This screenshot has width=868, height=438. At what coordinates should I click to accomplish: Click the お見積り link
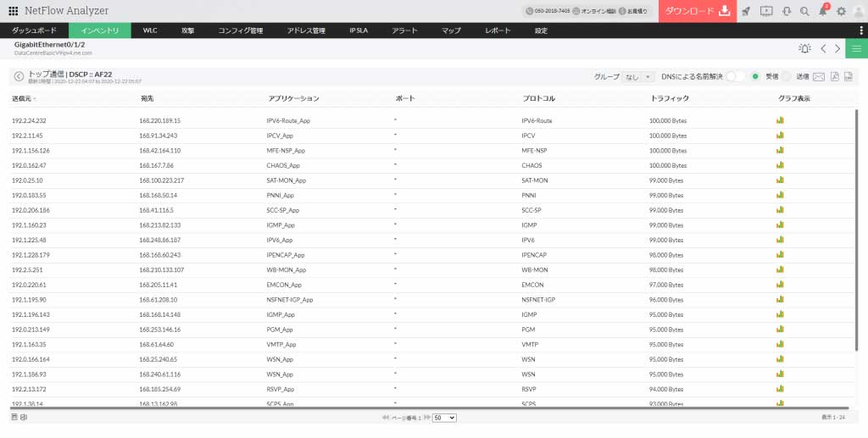pos(637,11)
